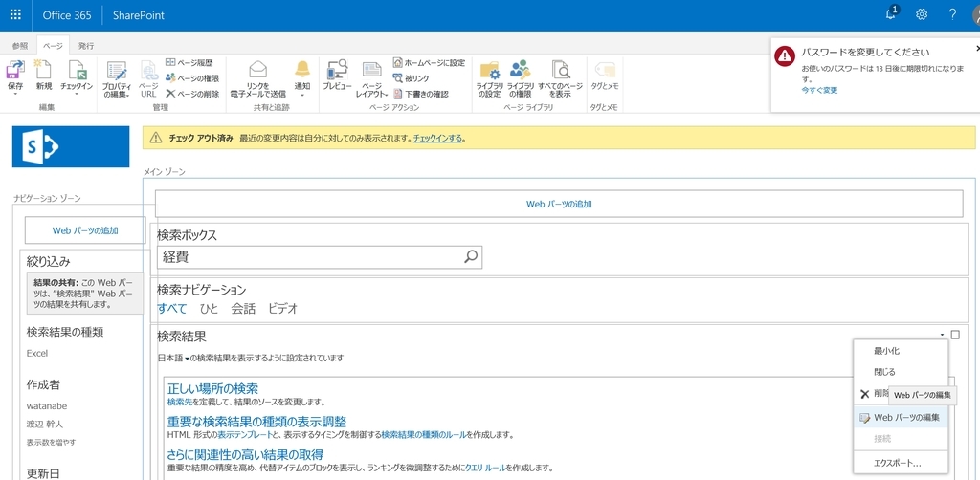
Task: Click the search input containing 経費
Action: pos(310,256)
